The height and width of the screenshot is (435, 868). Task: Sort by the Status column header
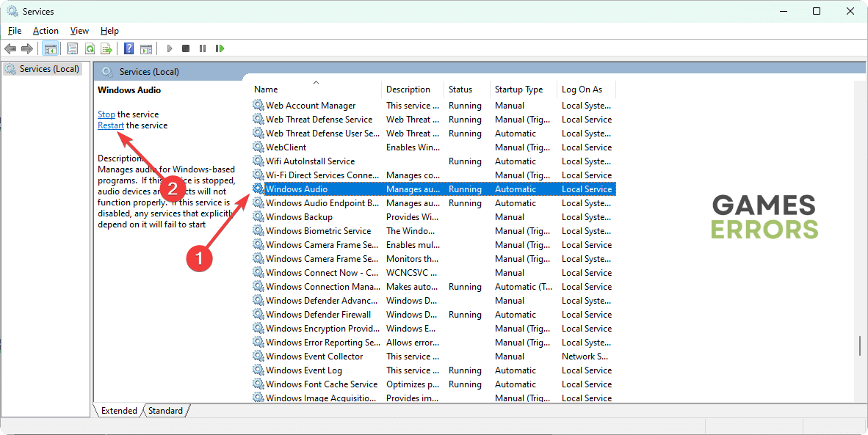pyautogui.click(x=460, y=89)
